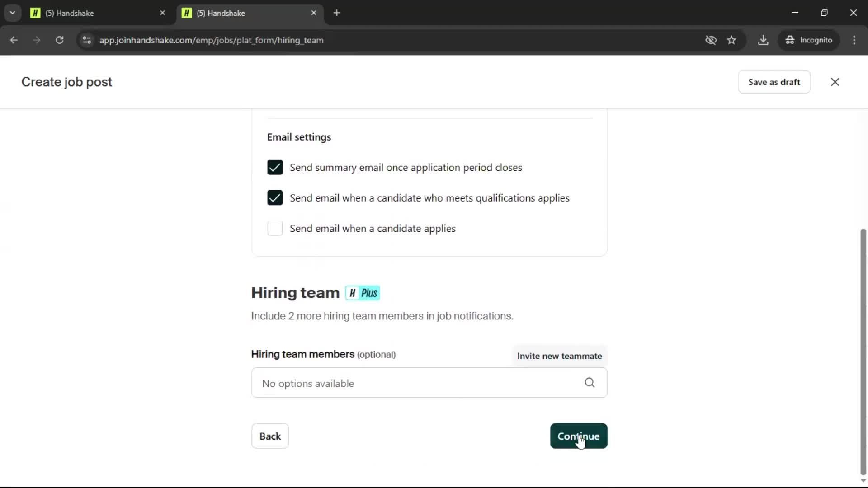Click the third-party cookies blocked eye icon
This screenshot has width=868, height=488.
pyautogui.click(x=711, y=40)
